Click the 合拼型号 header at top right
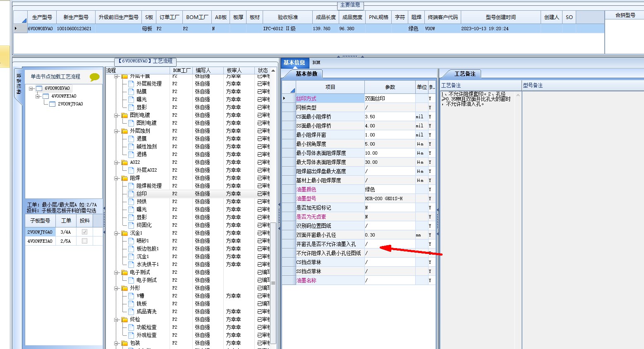The height and width of the screenshot is (349, 644). 625,15
